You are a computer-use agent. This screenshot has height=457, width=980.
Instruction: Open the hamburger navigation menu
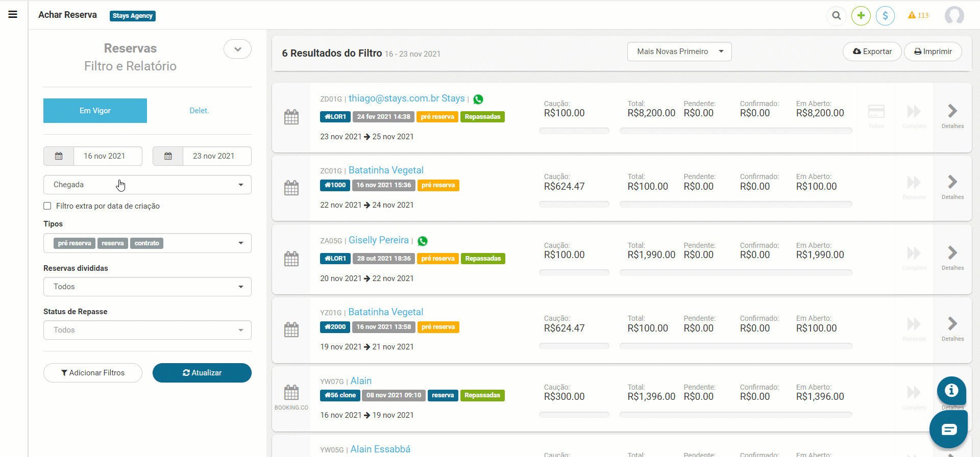(x=13, y=14)
